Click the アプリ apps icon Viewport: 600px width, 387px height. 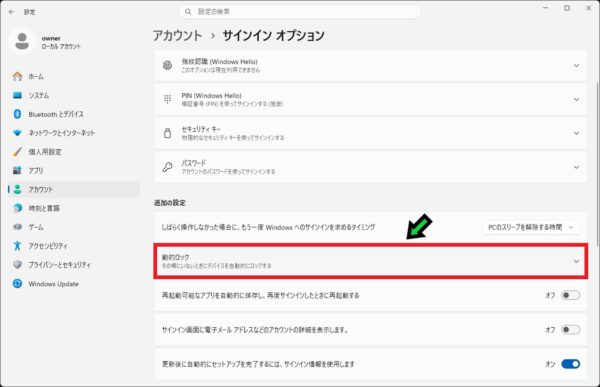[17, 170]
